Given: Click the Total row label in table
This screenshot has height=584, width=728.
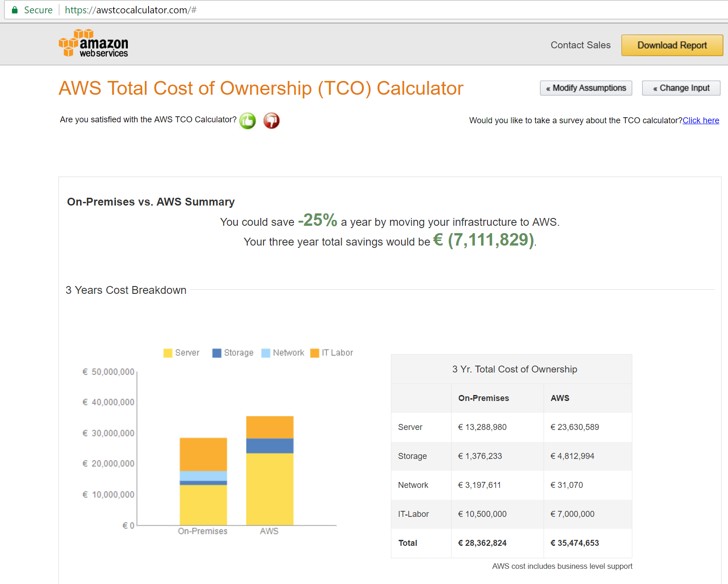Looking at the screenshot, I should (407, 543).
